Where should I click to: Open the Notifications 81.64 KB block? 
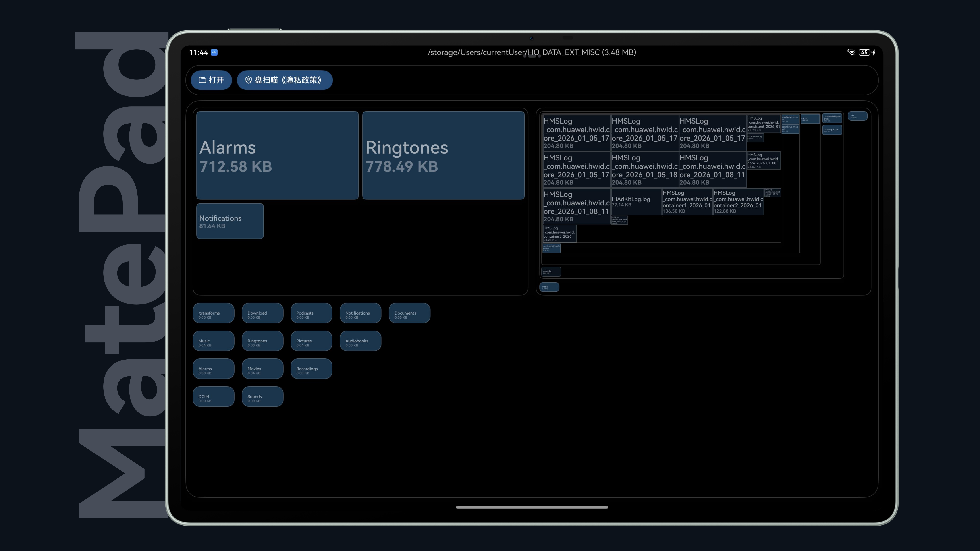pos(230,221)
